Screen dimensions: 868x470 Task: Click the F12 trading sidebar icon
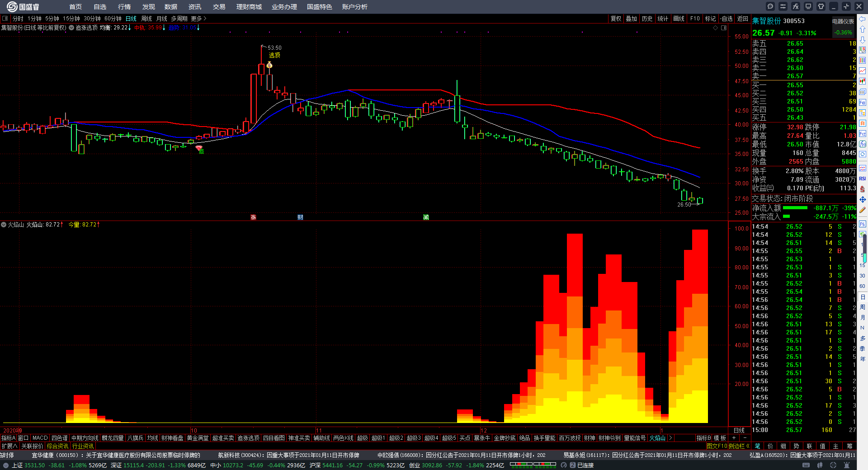click(863, 134)
